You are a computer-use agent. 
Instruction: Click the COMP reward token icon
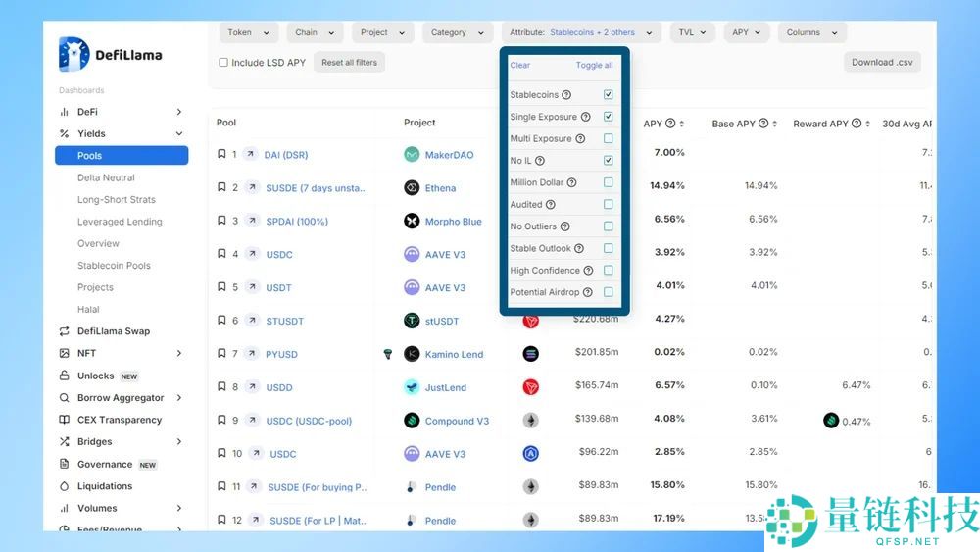click(x=831, y=421)
